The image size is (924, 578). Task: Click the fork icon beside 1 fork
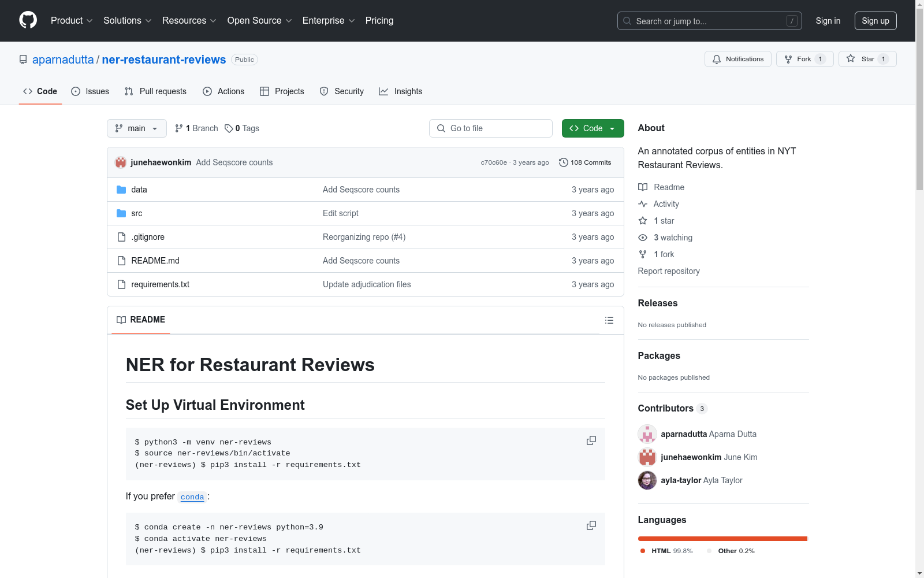coord(643,254)
